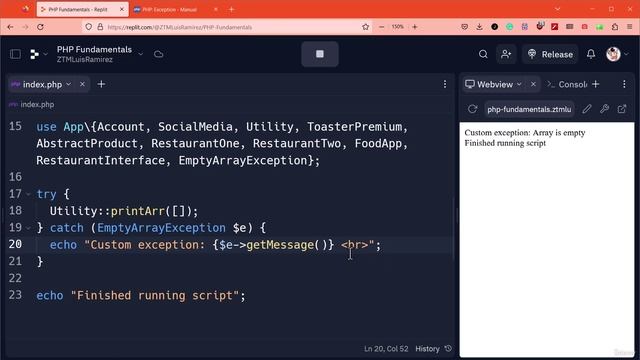The height and width of the screenshot is (360, 640).
Task: Click the cloud sync status icon
Action: click(x=159, y=54)
